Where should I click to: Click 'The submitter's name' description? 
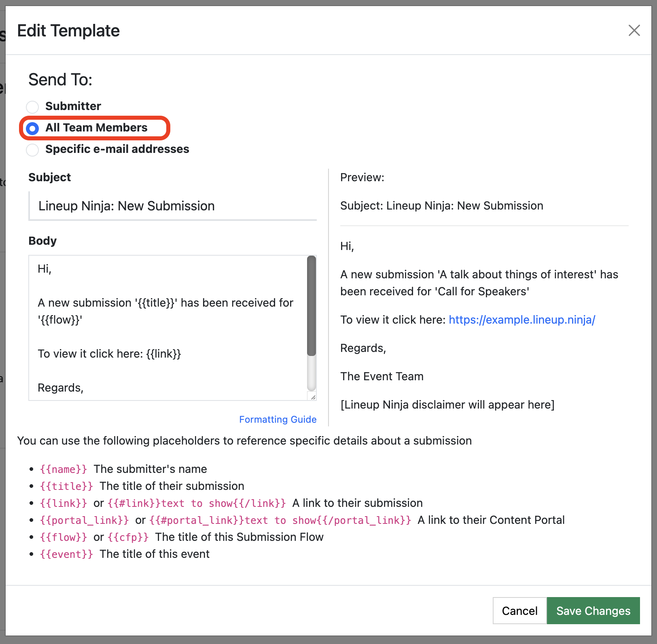point(150,469)
